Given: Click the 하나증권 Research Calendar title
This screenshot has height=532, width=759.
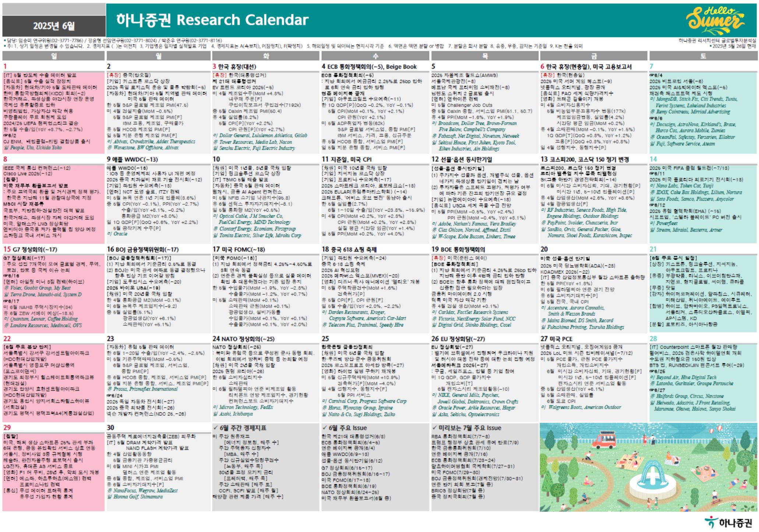Looking at the screenshot, I should [x=212, y=20].
